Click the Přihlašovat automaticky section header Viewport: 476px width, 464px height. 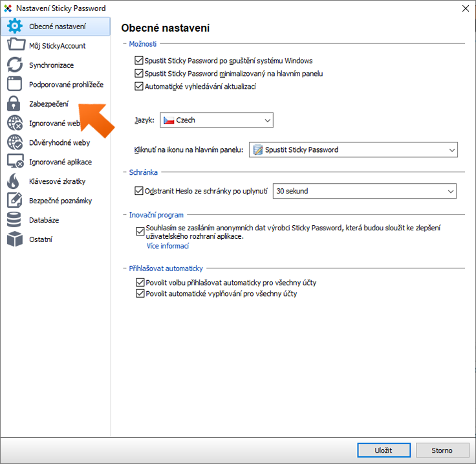(x=166, y=269)
